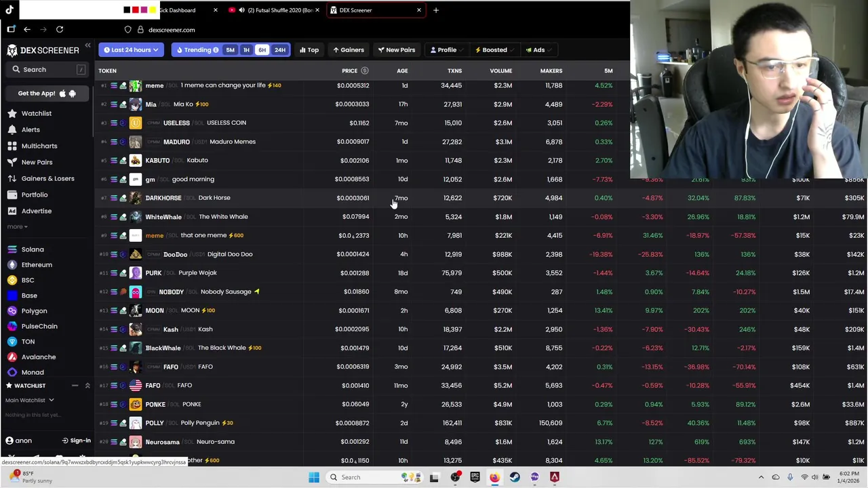
Task: Select the Top ranking tab
Action: click(309, 50)
